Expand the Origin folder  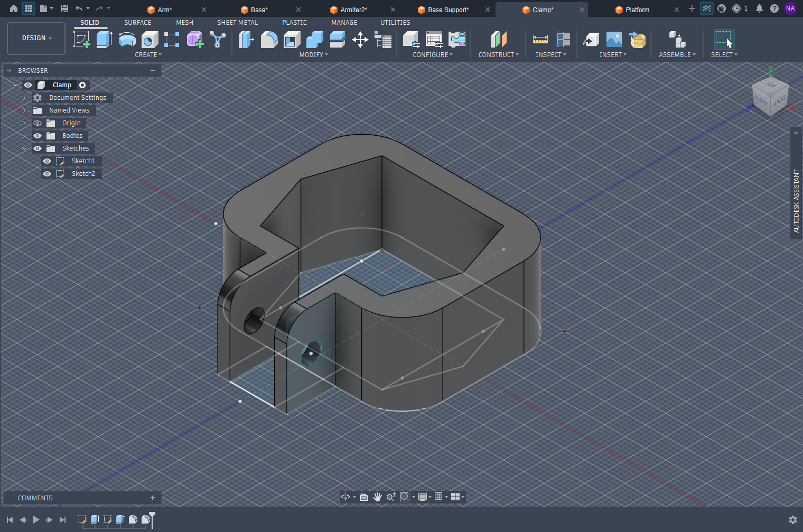24,123
